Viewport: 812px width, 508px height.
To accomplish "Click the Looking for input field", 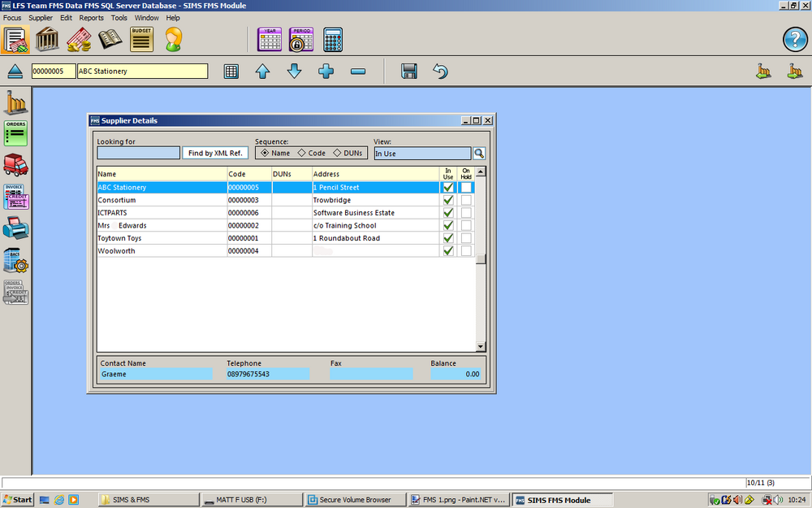I will coord(138,153).
